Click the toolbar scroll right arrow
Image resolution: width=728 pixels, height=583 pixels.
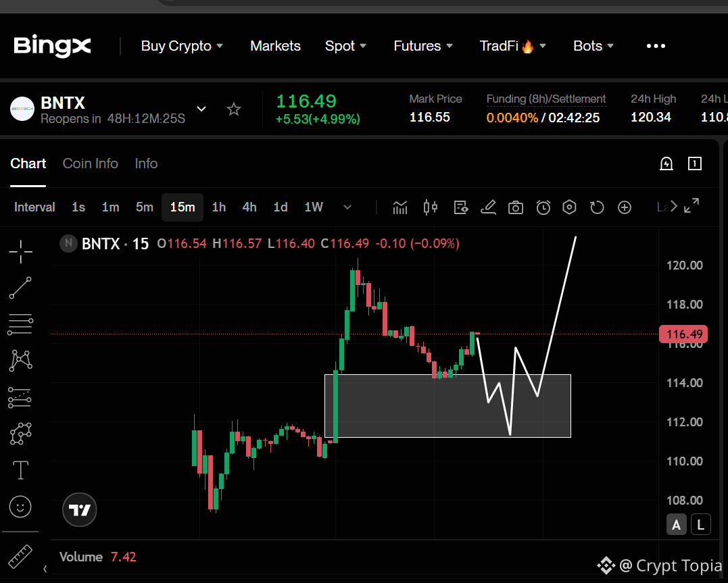click(x=674, y=207)
